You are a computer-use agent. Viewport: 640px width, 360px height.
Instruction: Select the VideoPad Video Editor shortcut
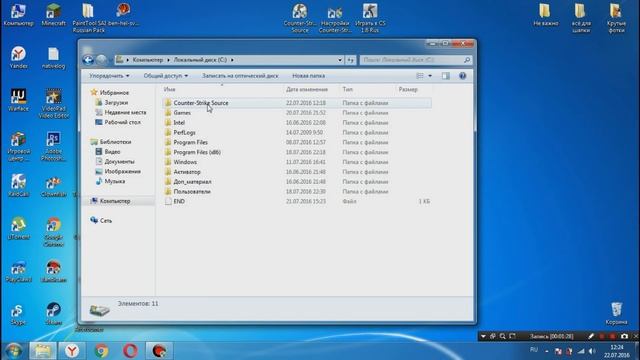click(x=53, y=104)
